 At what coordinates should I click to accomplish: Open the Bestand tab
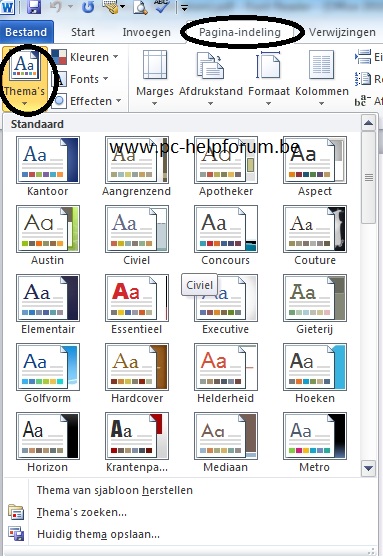(26, 32)
